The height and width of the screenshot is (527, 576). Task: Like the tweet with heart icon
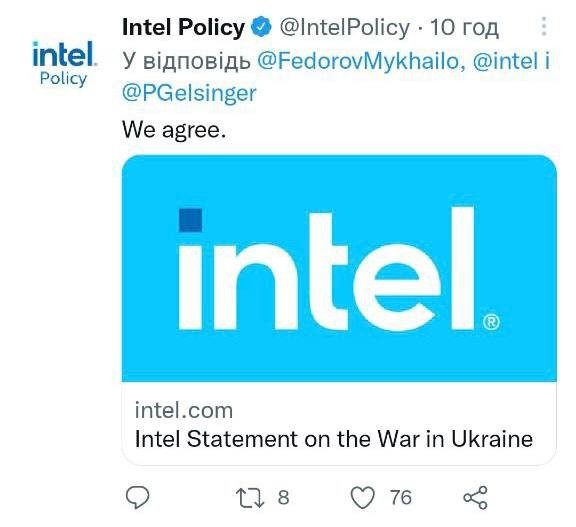tap(363, 498)
